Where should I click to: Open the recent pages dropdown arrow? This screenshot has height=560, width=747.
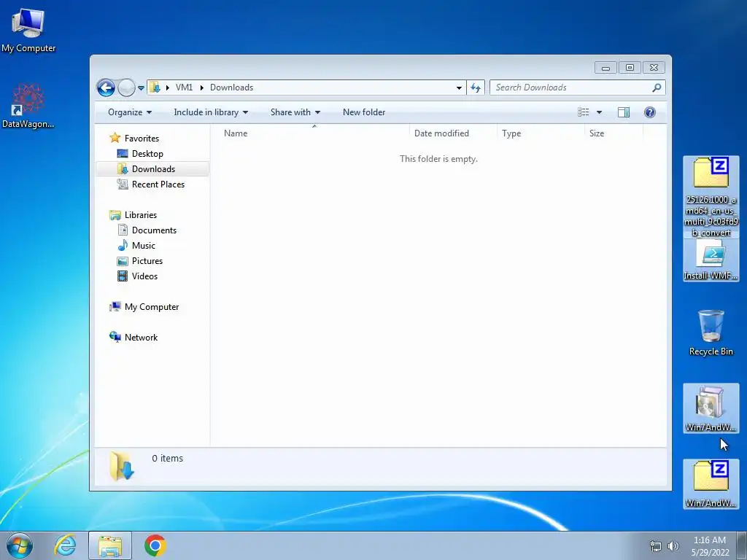[x=141, y=87]
